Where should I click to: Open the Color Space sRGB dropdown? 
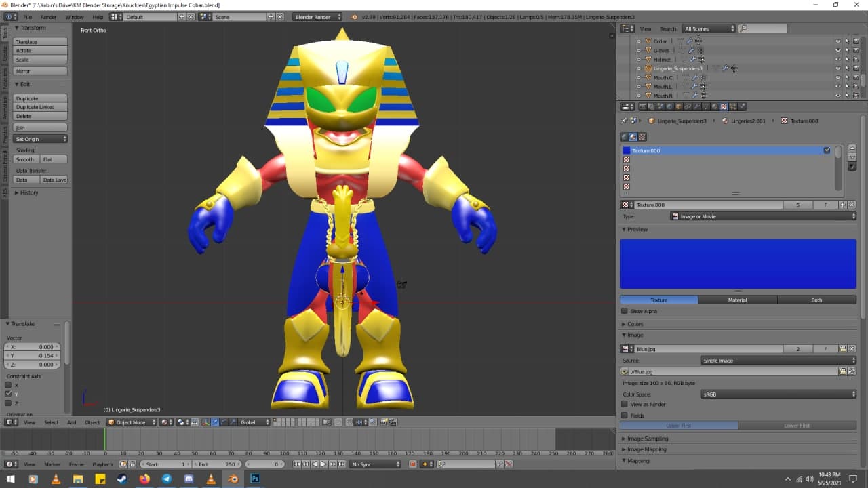pyautogui.click(x=778, y=394)
